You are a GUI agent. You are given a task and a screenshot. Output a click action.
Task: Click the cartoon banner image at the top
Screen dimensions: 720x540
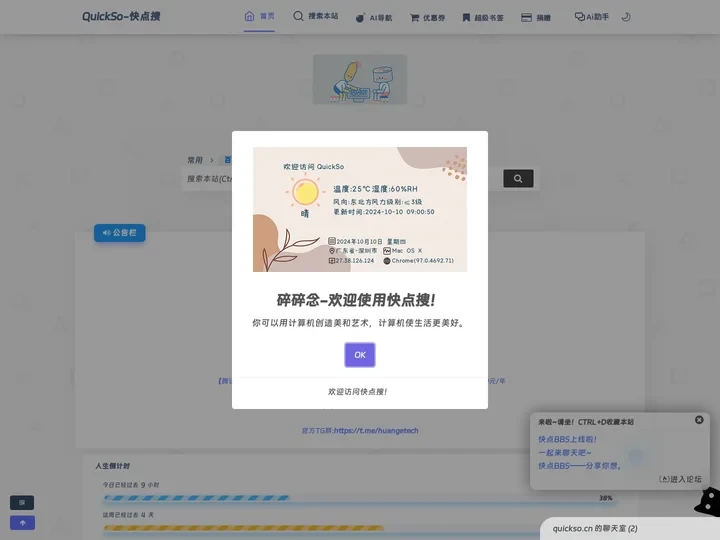360,79
